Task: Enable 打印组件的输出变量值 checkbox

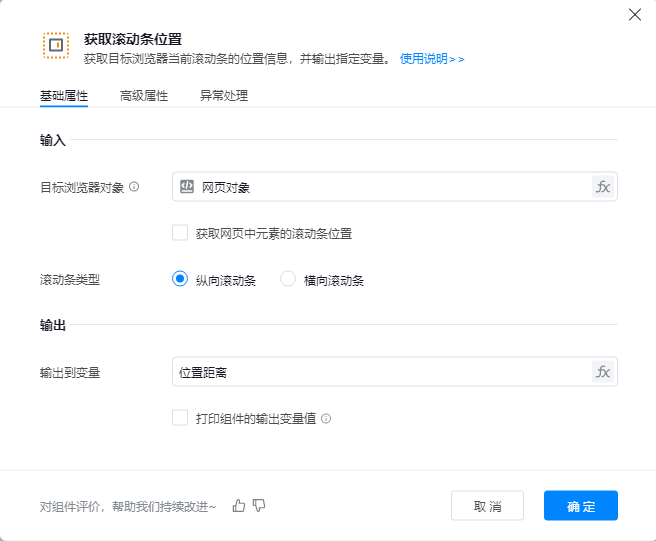Action: 180,418
